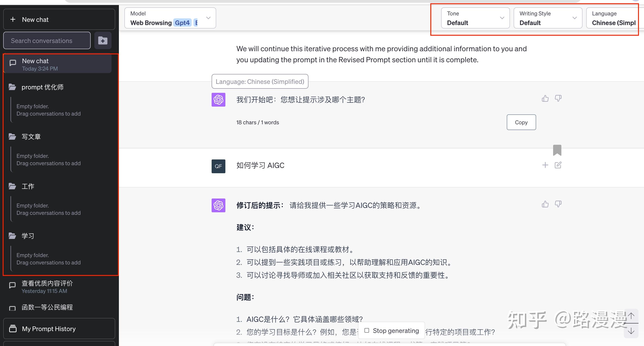Copy the first response text
The height and width of the screenshot is (346, 644).
click(521, 122)
